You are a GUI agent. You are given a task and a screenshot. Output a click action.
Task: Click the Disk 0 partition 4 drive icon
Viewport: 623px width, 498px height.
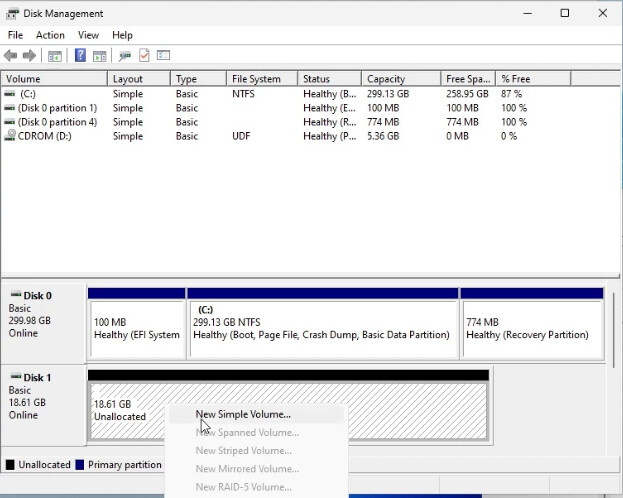[x=10, y=122]
